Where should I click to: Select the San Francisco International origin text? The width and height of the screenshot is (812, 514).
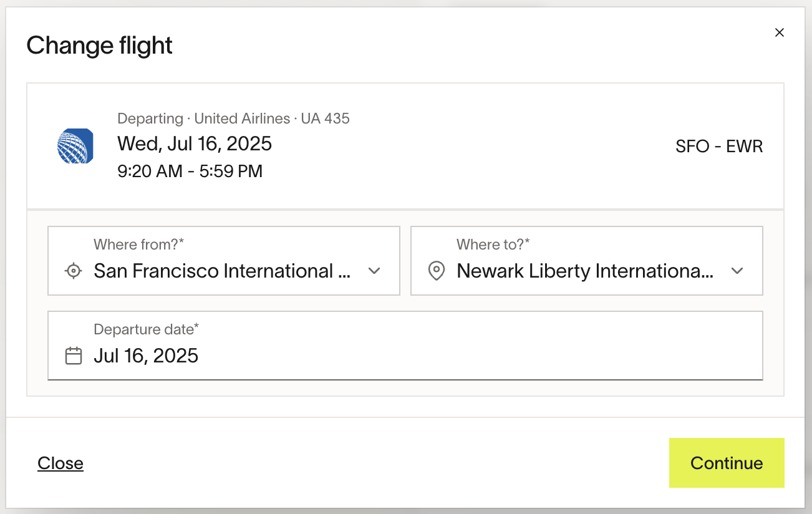pos(221,271)
